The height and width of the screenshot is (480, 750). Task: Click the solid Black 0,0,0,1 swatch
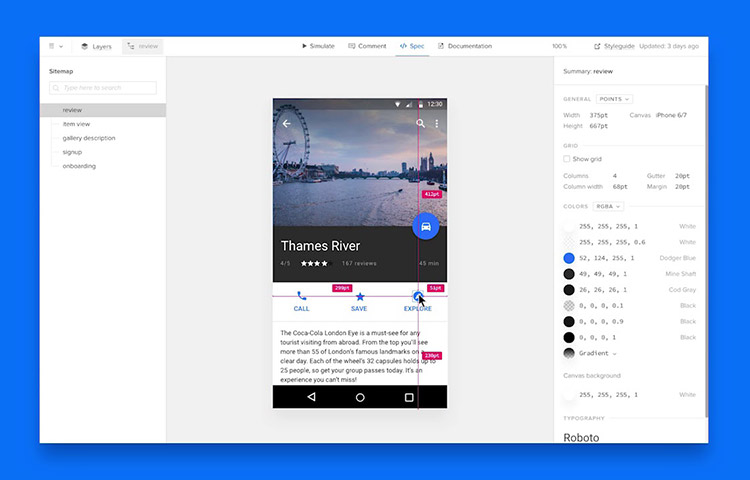click(569, 338)
